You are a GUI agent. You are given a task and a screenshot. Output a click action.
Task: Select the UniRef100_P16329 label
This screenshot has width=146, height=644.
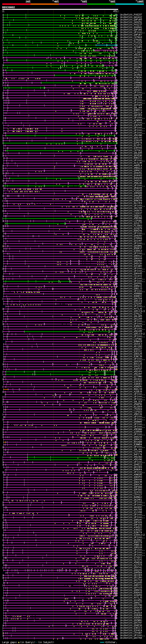click(x=131, y=42)
